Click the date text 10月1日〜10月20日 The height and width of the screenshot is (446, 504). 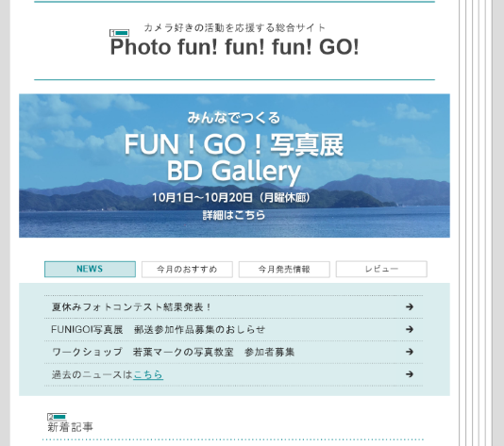(202, 197)
